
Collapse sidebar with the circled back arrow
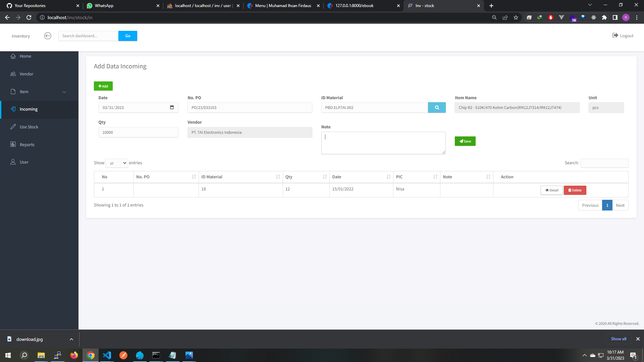(x=48, y=36)
